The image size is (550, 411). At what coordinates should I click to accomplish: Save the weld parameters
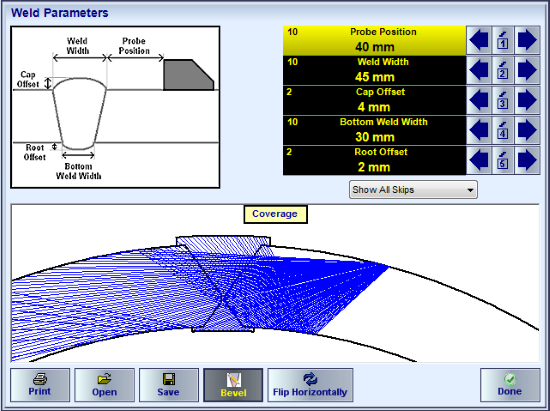pos(169,385)
